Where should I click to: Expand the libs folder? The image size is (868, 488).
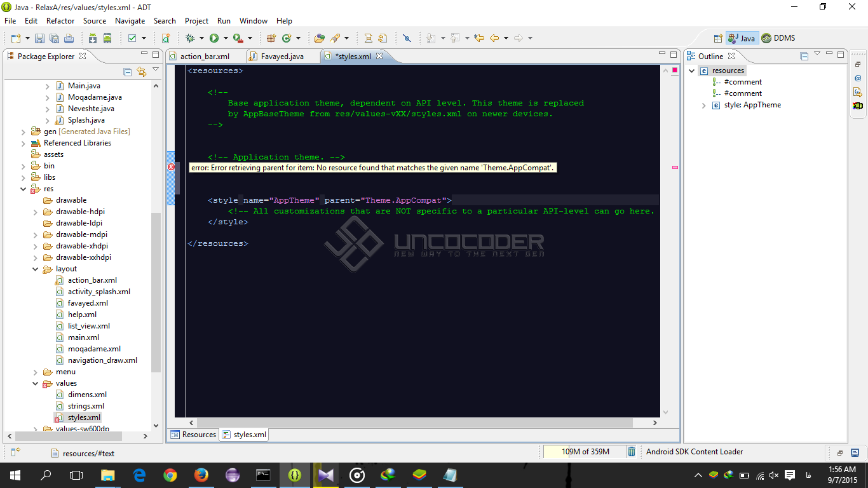pos(24,177)
